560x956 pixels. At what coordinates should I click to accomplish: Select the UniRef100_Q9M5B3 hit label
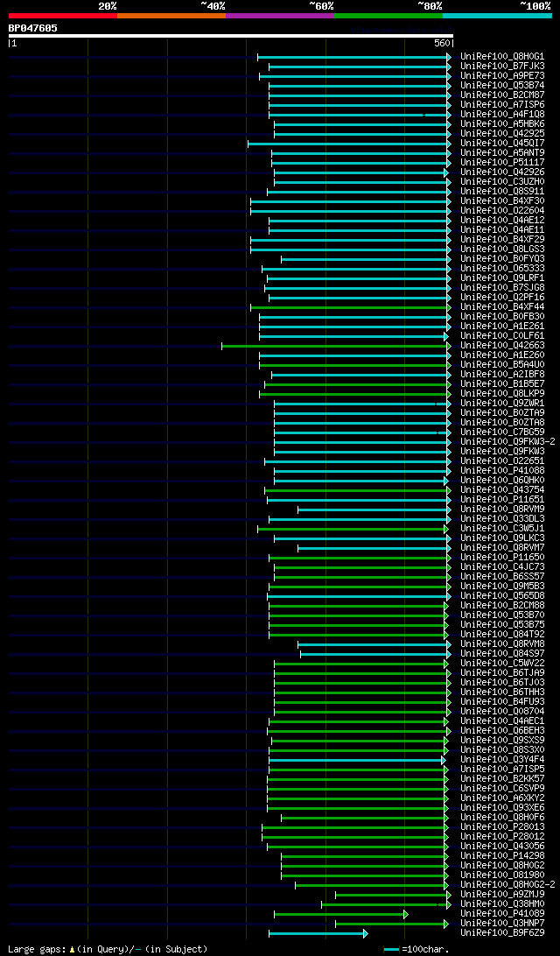[x=503, y=587]
